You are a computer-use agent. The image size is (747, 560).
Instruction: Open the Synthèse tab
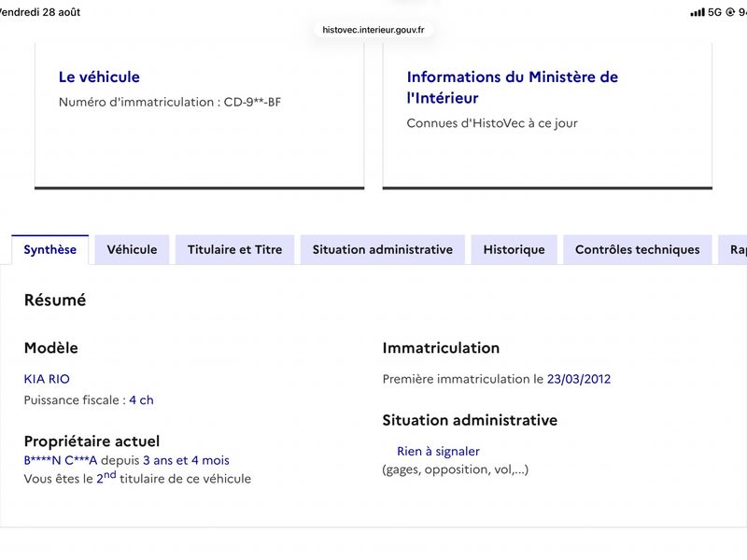click(50, 249)
